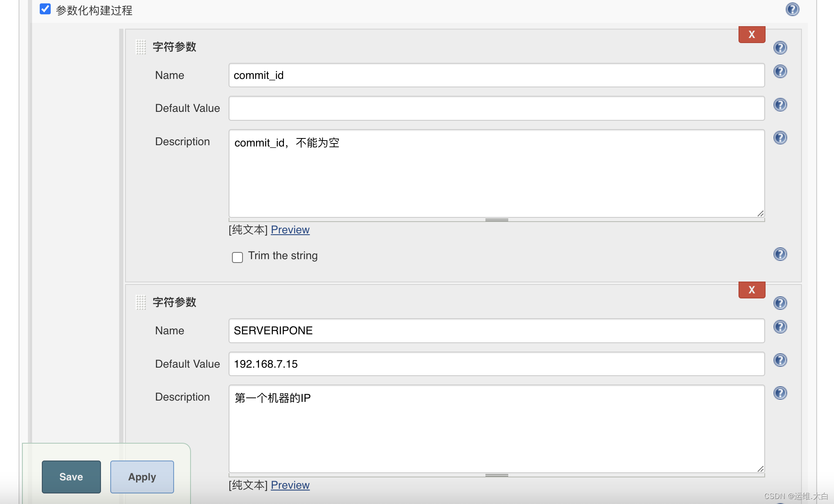
Task: Click the help icon next to 字符参数
Action: (780, 48)
